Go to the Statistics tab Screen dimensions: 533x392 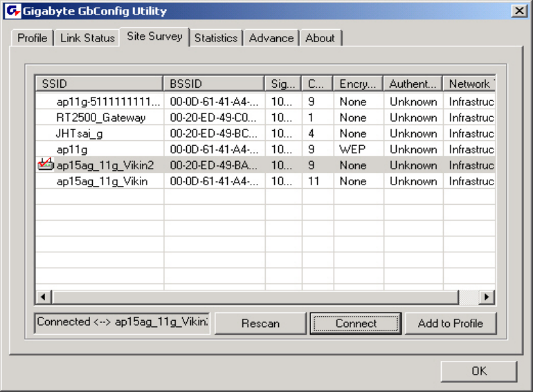pyautogui.click(x=216, y=38)
